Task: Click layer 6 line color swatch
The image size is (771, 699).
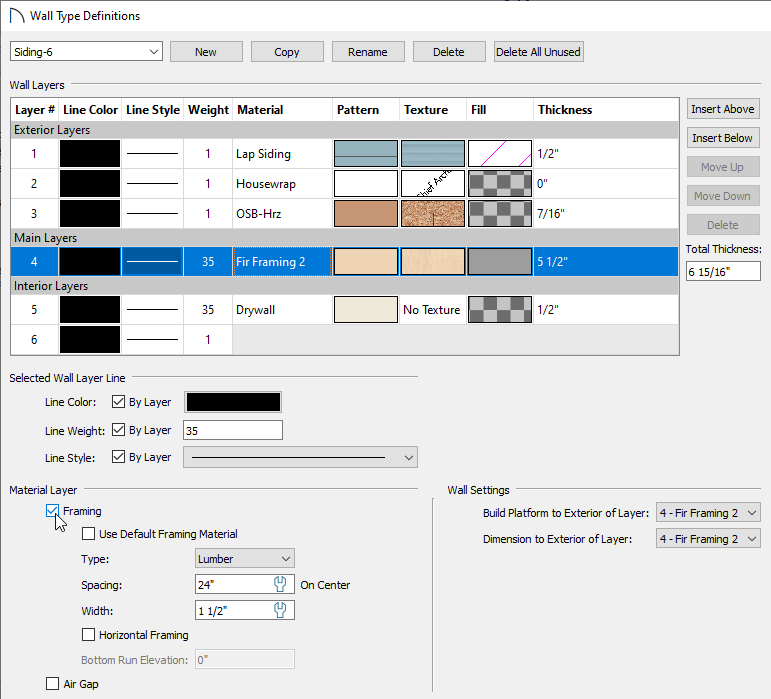Action: click(90, 339)
